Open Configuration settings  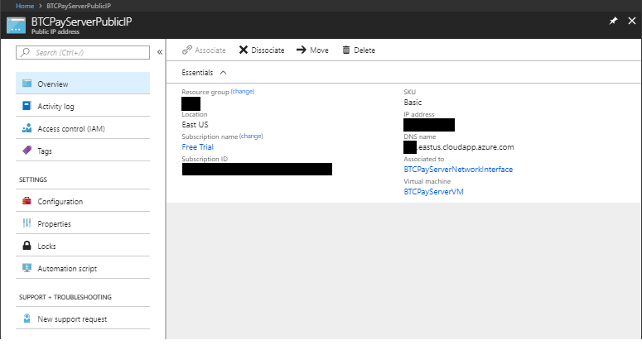click(83, 201)
